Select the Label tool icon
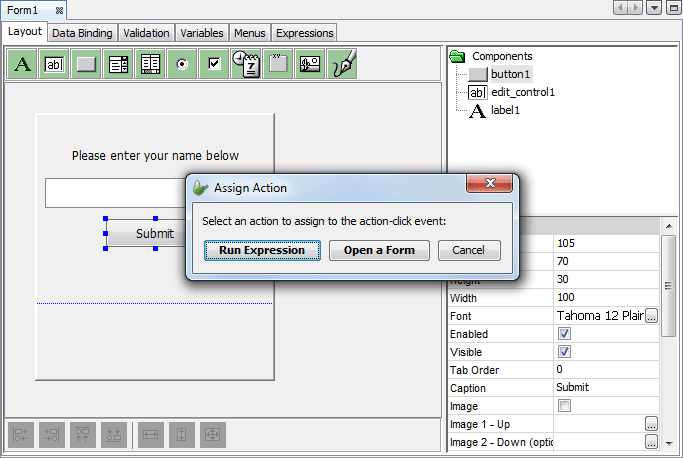683x458 pixels. tap(22, 64)
